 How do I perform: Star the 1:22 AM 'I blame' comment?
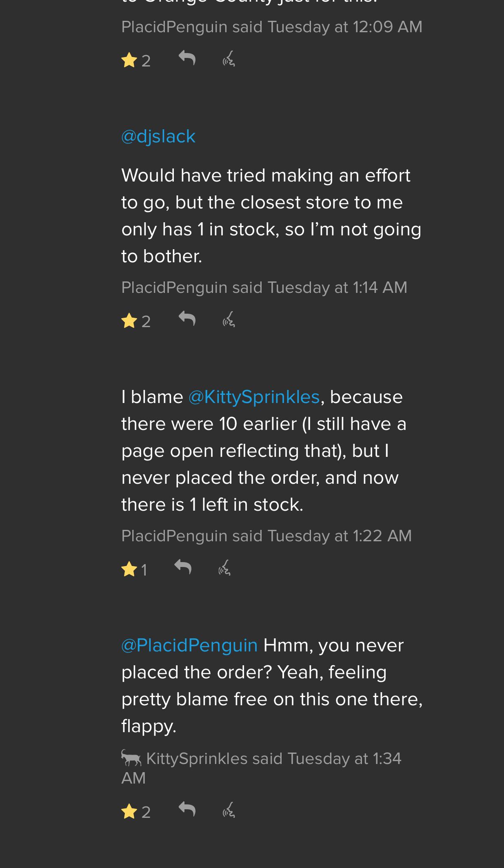129,569
